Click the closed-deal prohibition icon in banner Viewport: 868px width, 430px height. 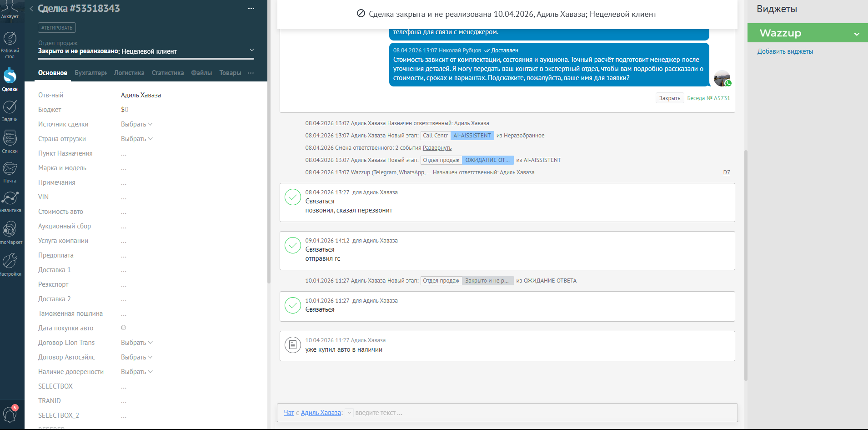pos(361,14)
